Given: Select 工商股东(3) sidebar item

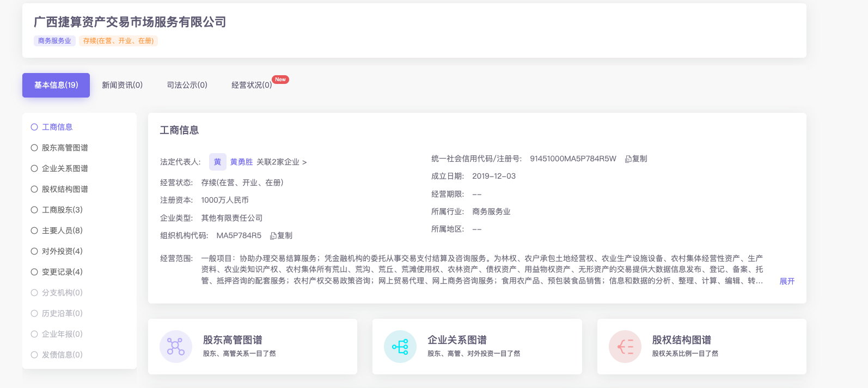Looking at the screenshot, I should (x=57, y=210).
